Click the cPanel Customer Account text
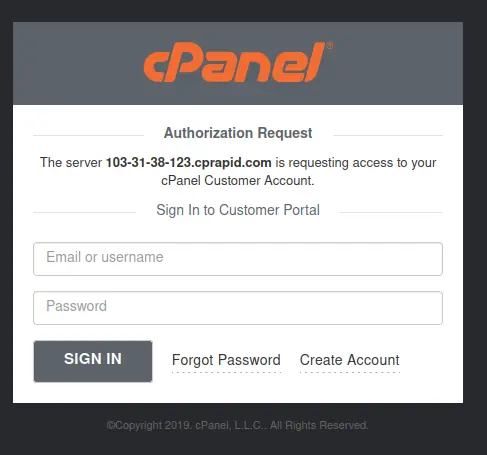This screenshot has height=455, width=487. tap(238, 181)
